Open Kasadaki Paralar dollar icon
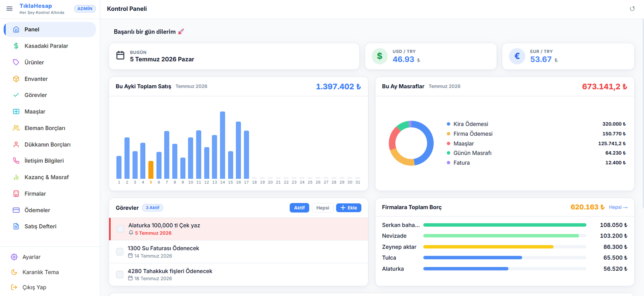Screen dimensions: 644x296 point(16,46)
